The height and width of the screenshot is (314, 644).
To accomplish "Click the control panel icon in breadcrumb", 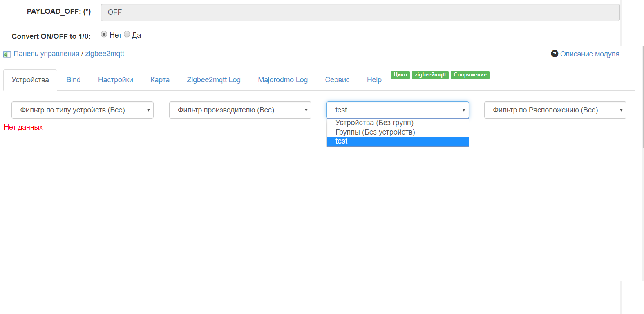I will point(7,54).
